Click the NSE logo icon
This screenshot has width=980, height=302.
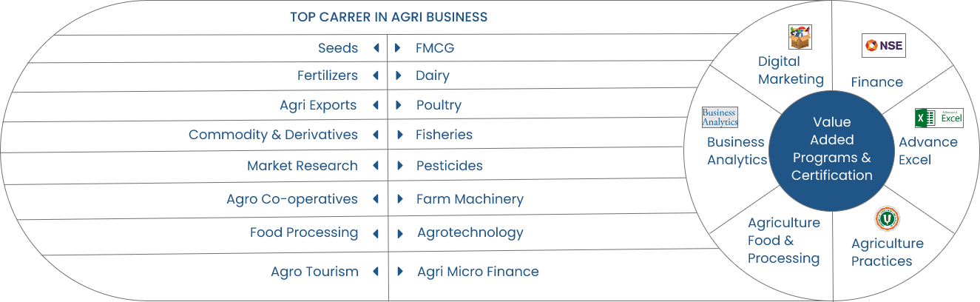click(x=884, y=45)
